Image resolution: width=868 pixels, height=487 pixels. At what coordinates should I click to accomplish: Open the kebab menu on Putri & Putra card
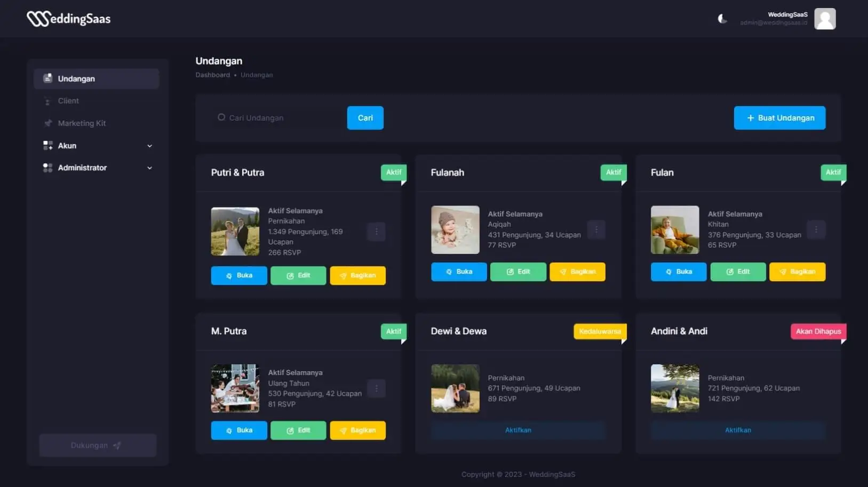click(x=377, y=231)
